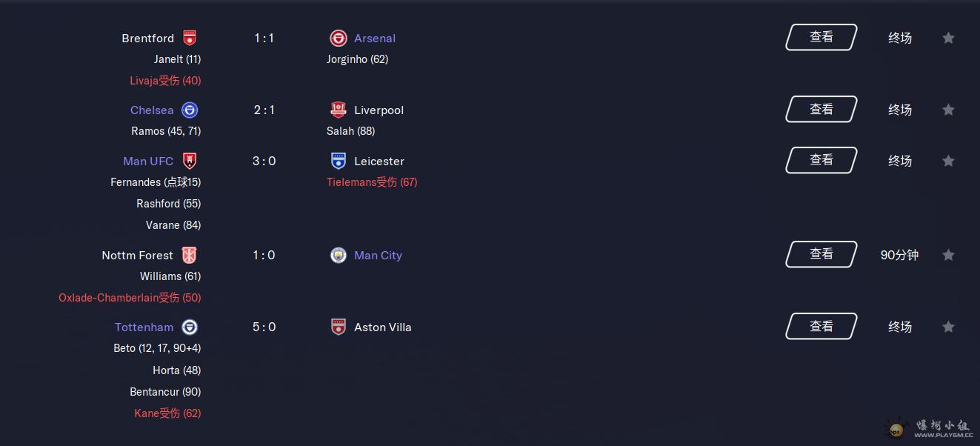The width and height of the screenshot is (980, 446).
Task: Toggle favourite star for Tottenham vs Aston Villa
Action: pos(948,327)
